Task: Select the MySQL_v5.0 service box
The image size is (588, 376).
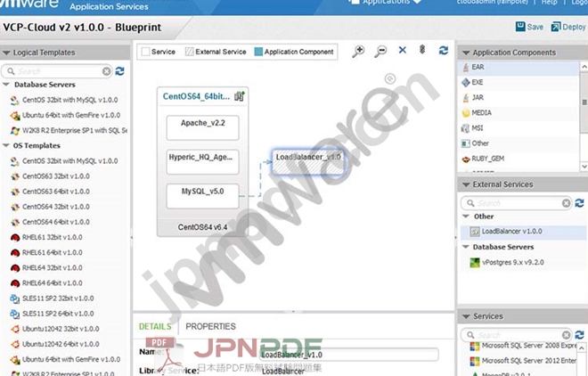Action: (202, 196)
